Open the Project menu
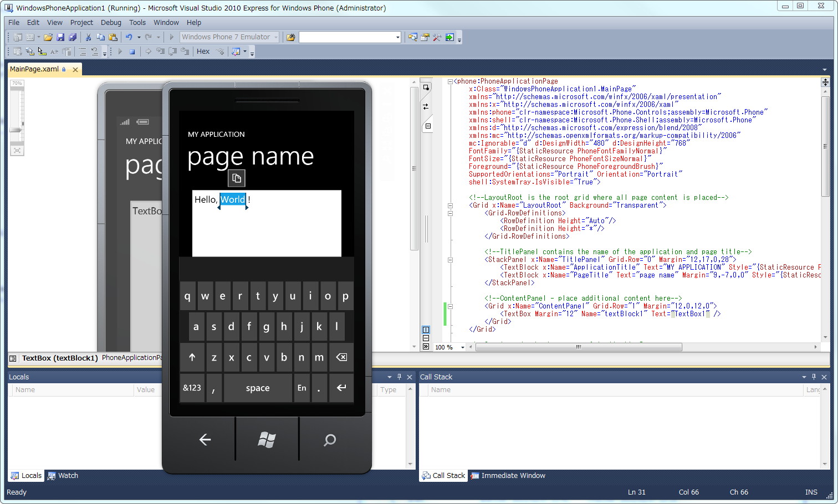838x504 pixels. pos(81,23)
